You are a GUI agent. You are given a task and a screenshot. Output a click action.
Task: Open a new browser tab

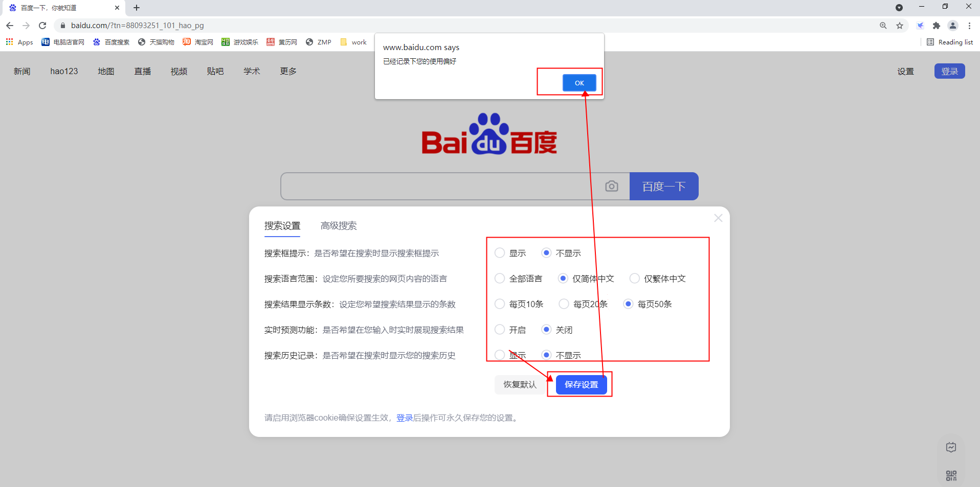(137, 8)
